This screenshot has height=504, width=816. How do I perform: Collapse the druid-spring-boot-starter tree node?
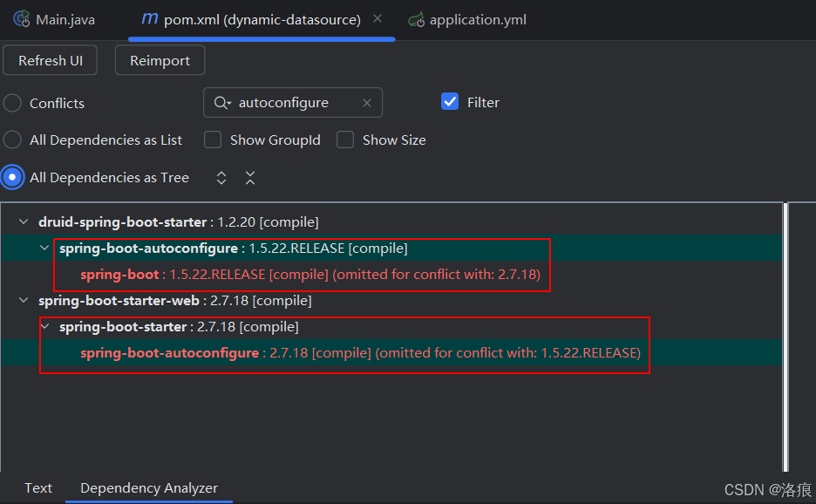[x=23, y=221]
